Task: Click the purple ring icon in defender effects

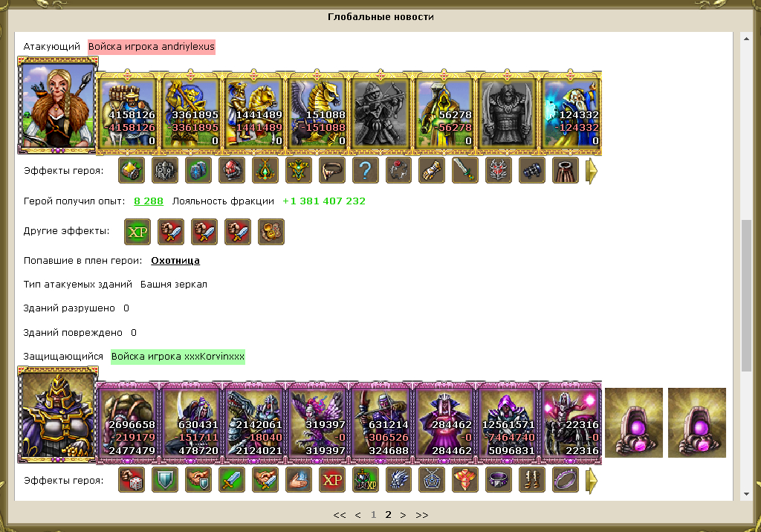Action: (x=566, y=480)
